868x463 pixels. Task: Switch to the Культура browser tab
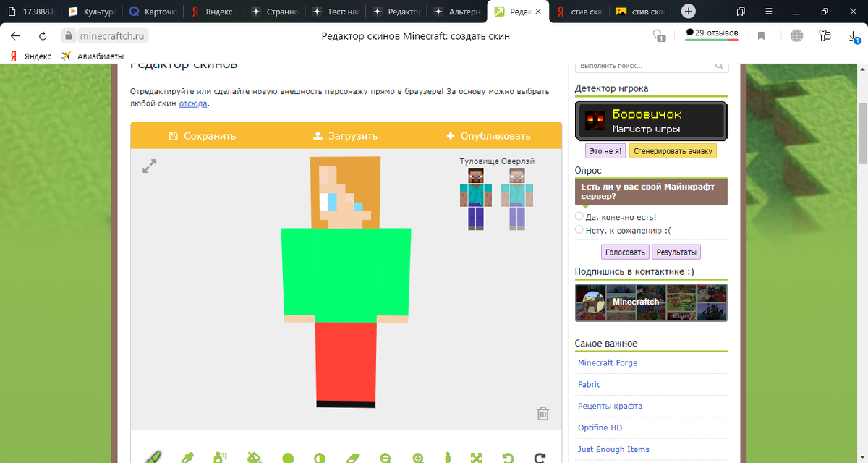(90, 12)
